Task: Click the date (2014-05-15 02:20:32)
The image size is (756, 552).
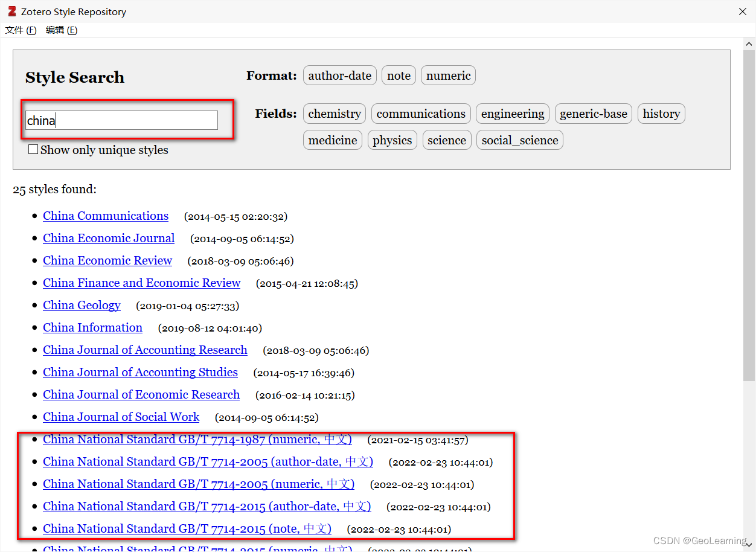Action: 235,216
